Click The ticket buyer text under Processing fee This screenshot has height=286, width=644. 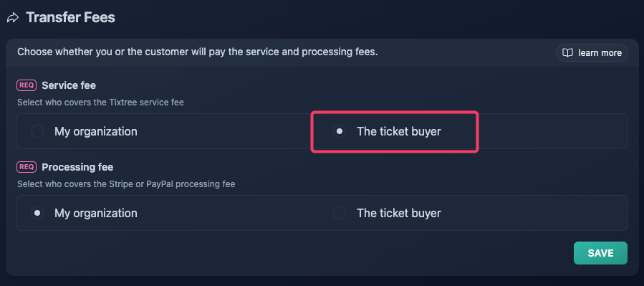click(x=399, y=213)
